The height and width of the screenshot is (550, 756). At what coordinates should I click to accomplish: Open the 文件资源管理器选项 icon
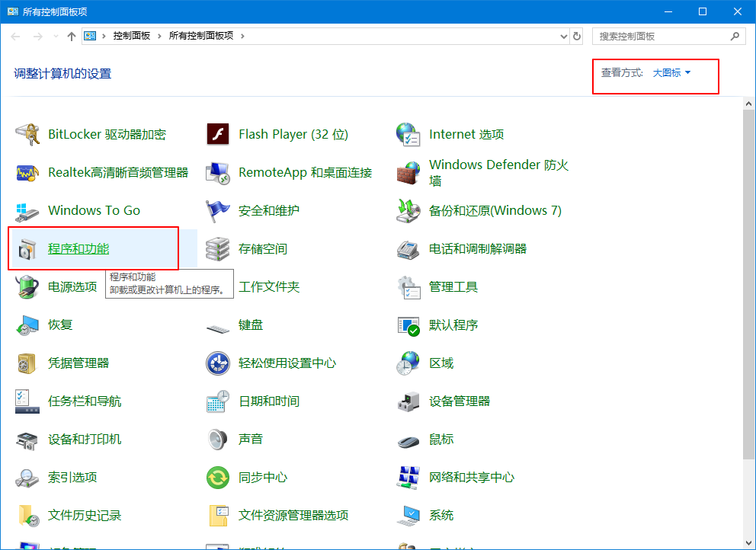(218, 515)
